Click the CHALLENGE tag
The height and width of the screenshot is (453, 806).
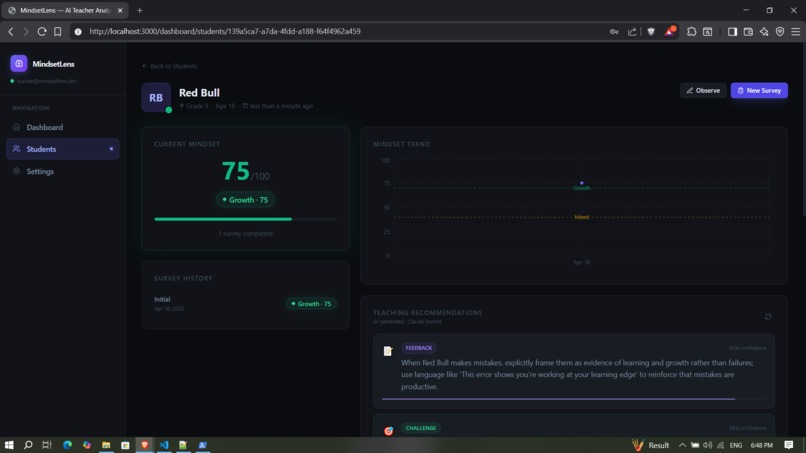pyautogui.click(x=420, y=428)
